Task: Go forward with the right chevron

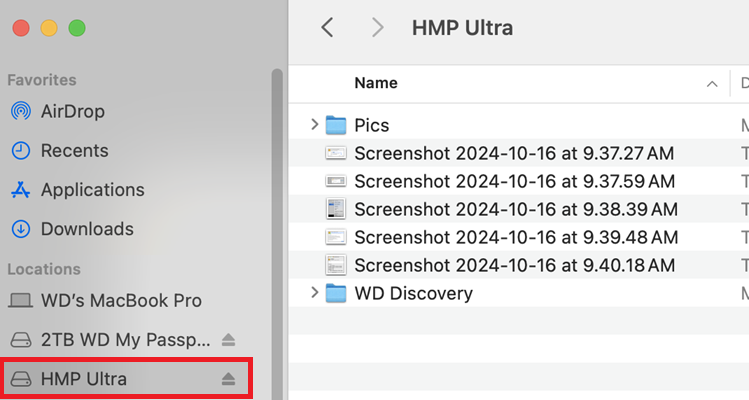Action: tap(377, 28)
